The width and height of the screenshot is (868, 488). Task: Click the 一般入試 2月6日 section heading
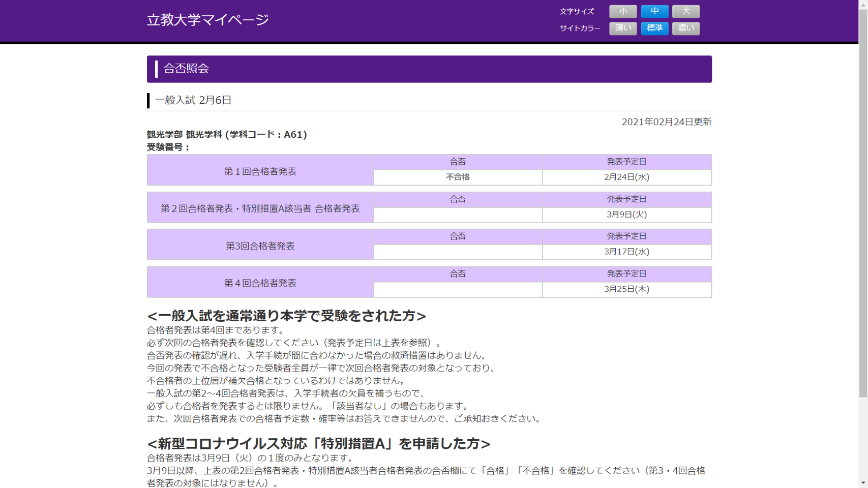(193, 100)
